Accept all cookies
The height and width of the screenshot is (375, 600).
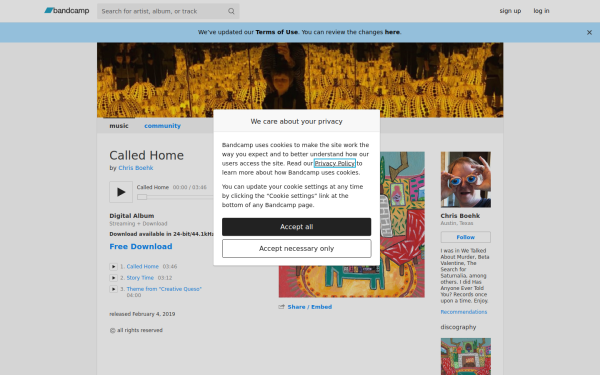[x=297, y=227]
